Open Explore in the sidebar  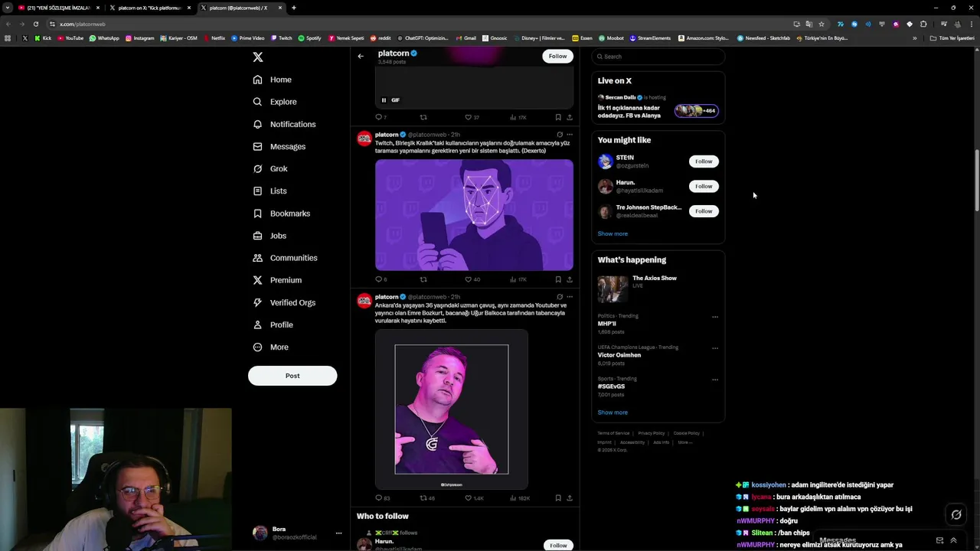(x=274, y=102)
